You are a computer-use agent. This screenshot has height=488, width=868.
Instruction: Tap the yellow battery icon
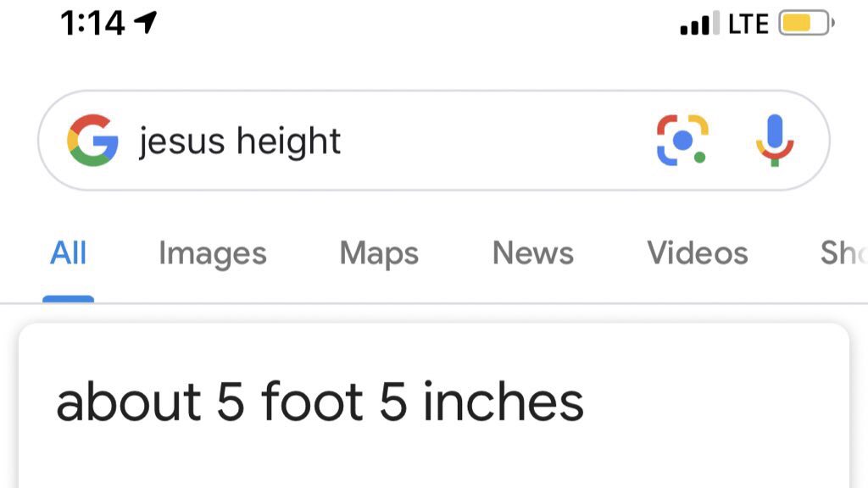[x=805, y=24]
